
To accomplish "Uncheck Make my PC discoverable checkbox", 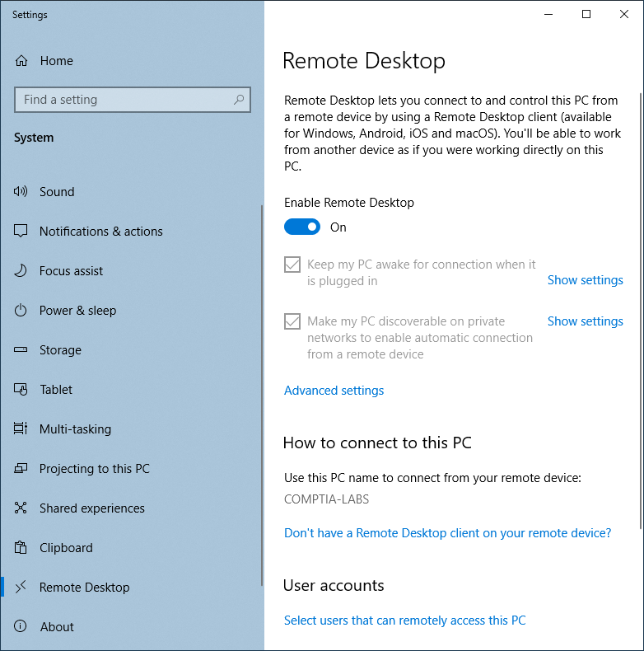I will tap(292, 321).
